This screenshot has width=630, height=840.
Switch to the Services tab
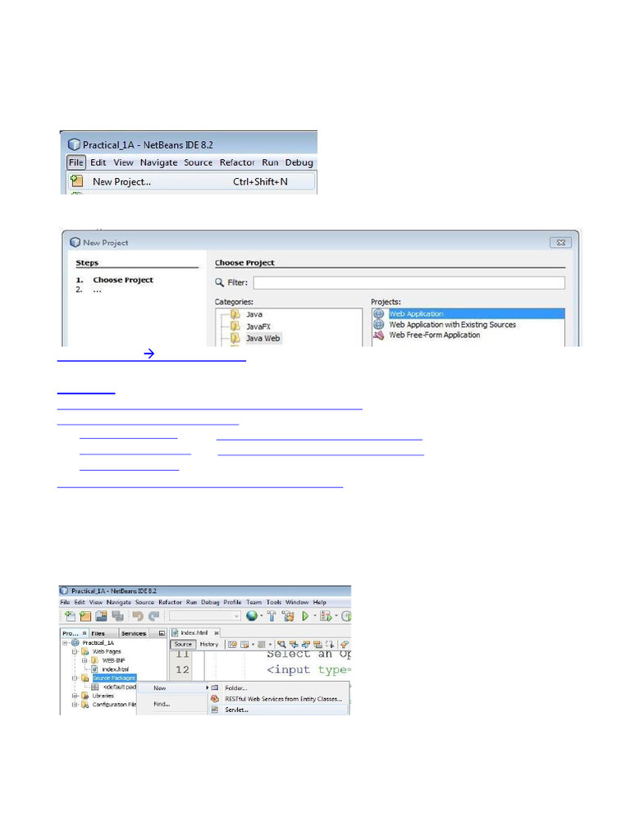tap(134, 633)
